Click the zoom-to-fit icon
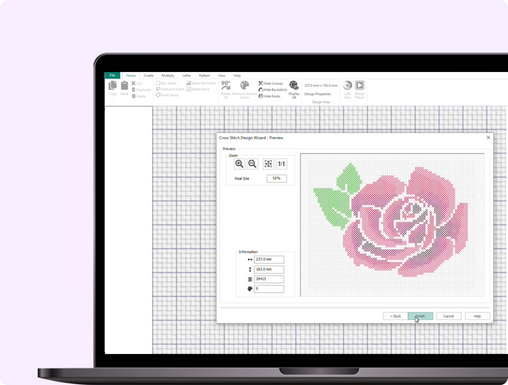The image size is (508, 385). click(268, 164)
